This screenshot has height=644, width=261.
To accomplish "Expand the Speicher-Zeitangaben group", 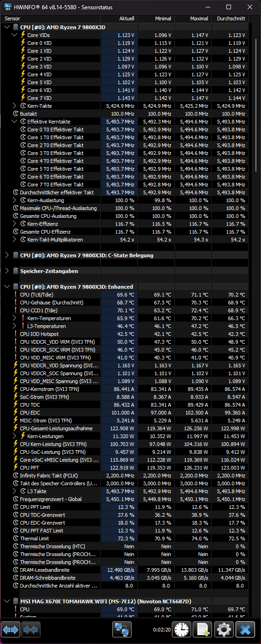I will (x=7, y=271).
